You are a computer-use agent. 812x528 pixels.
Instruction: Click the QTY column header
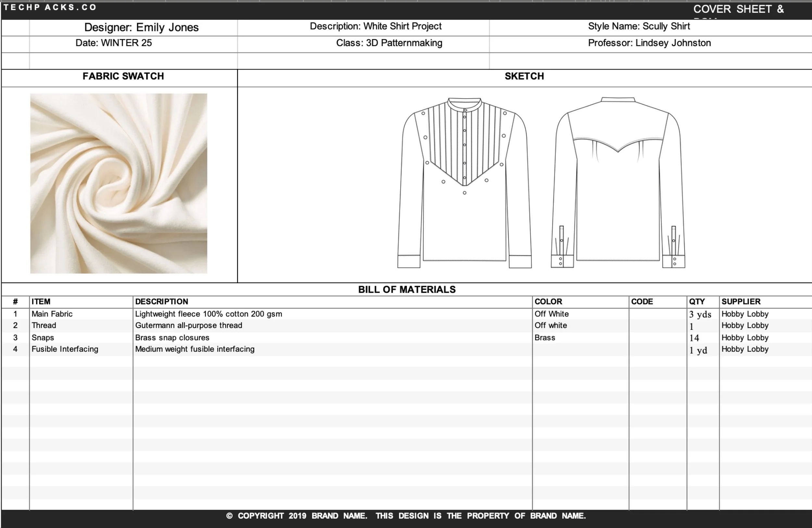click(697, 302)
